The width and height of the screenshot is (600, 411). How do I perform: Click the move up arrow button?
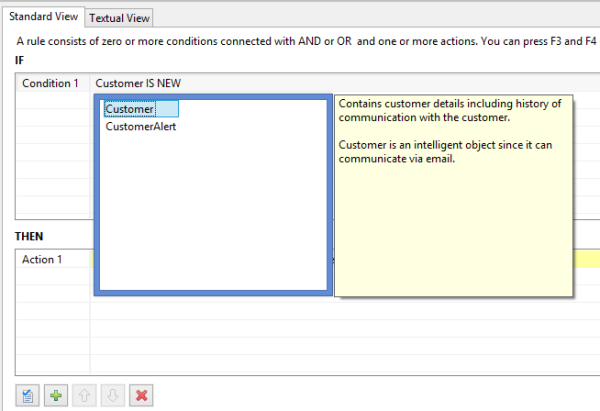click(x=84, y=395)
